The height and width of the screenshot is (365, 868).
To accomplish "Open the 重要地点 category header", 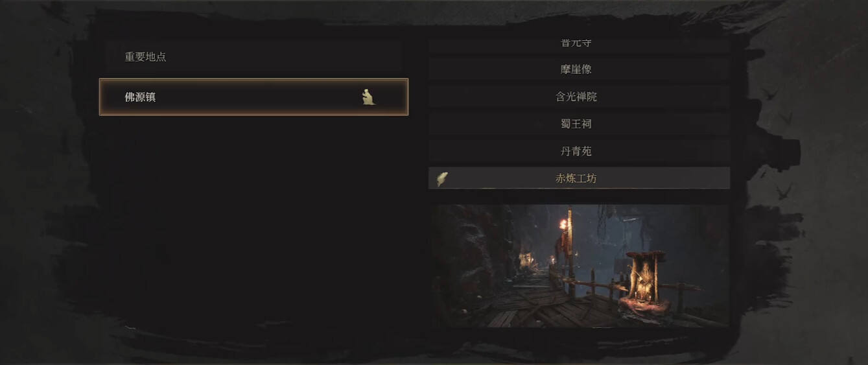I will pos(253,56).
